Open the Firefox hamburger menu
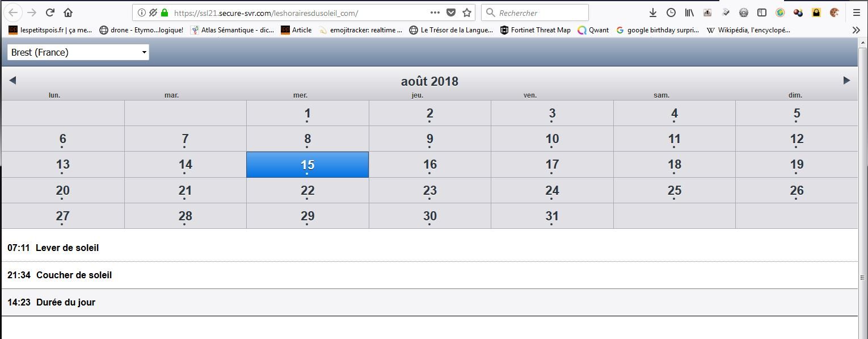 (x=856, y=12)
